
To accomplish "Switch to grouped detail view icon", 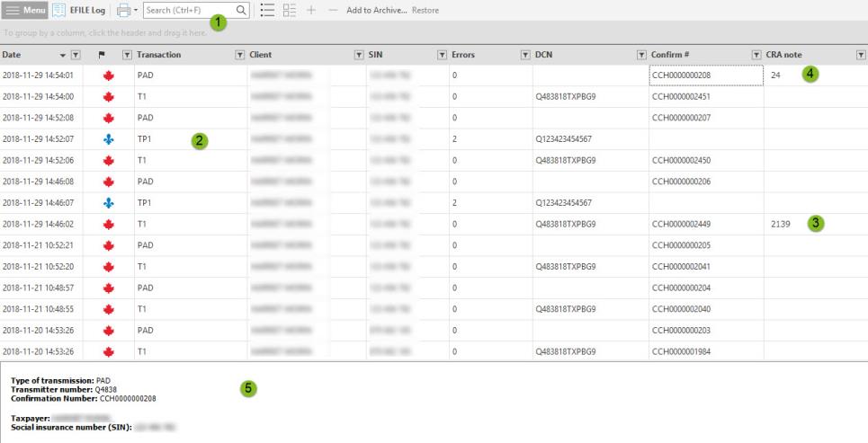I will click(290, 10).
